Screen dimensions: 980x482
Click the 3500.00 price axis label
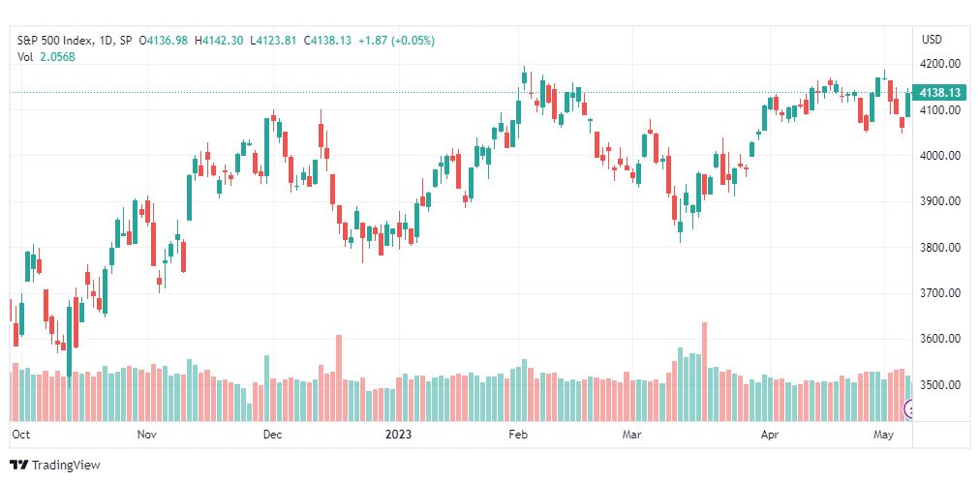point(940,384)
